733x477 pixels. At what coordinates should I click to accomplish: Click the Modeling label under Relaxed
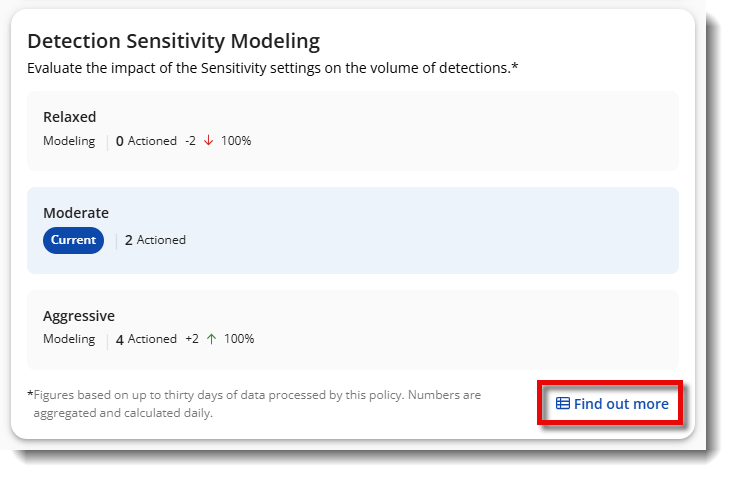[69, 141]
